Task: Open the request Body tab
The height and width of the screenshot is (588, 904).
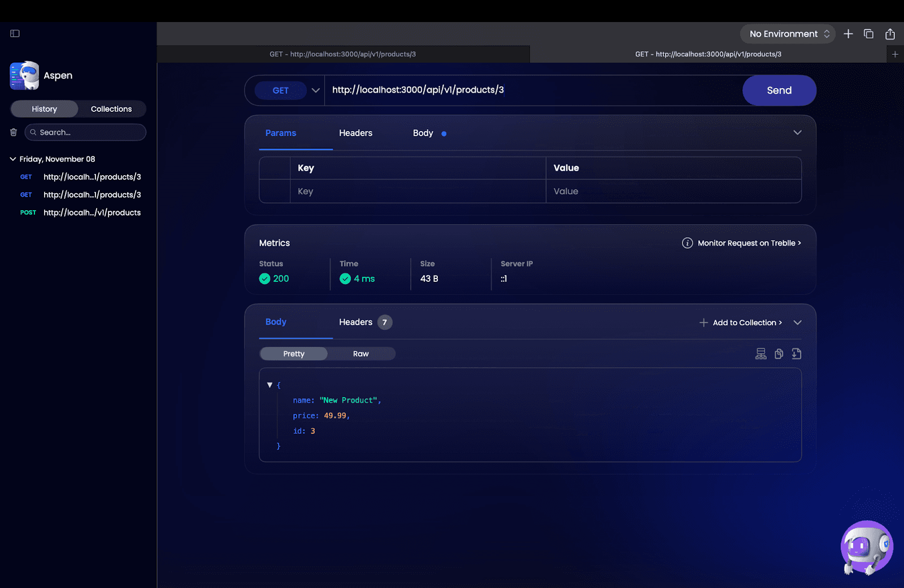Action: (423, 133)
